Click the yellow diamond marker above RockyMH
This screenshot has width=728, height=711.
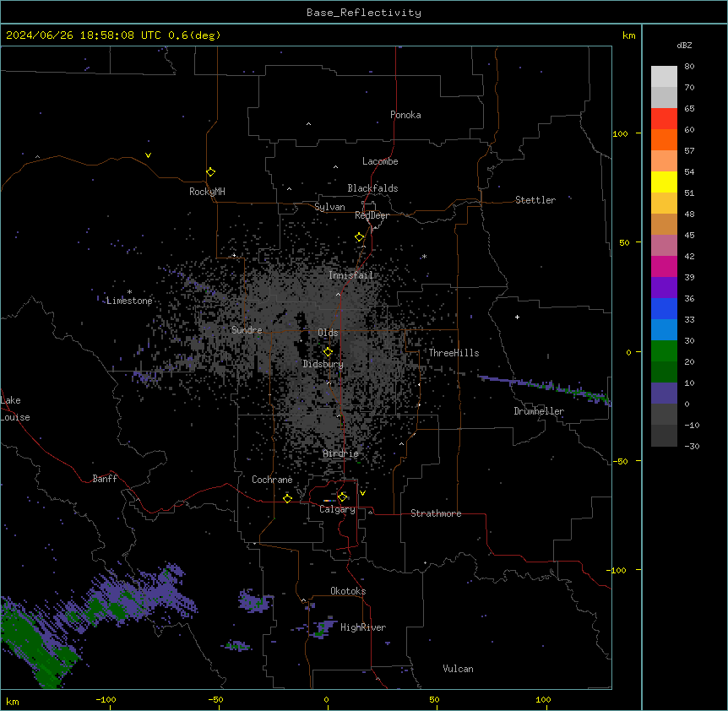[x=210, y=171]
